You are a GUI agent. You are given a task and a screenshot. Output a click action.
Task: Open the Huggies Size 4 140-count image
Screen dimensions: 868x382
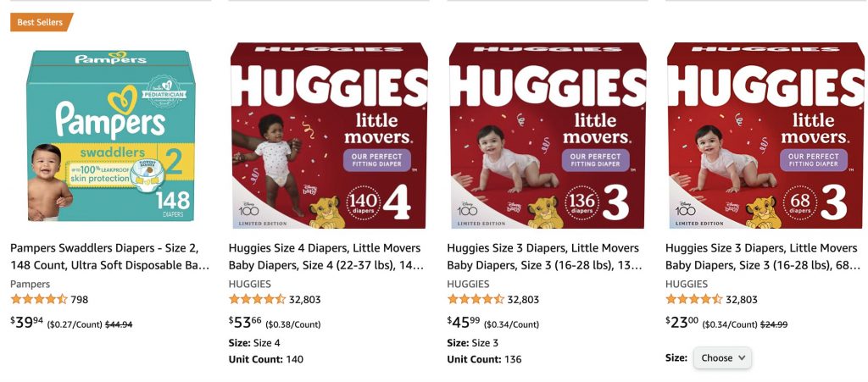point(329,136)
